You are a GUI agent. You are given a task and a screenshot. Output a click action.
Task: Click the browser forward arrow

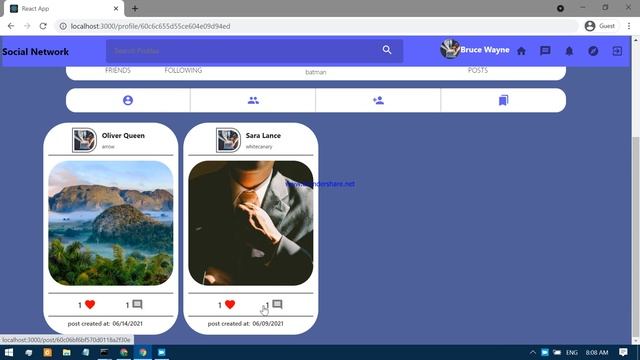(27, 26)
